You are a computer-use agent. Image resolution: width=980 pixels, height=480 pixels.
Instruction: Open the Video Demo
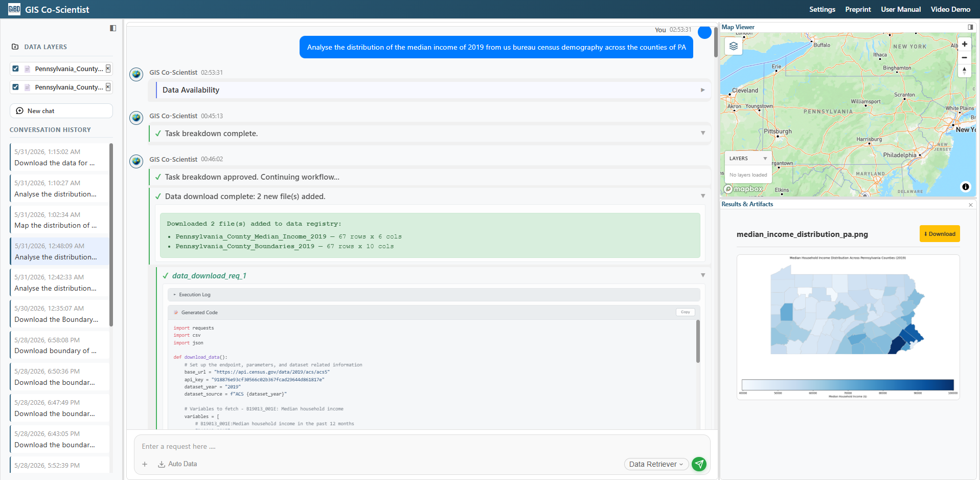(x=950, y=9)
